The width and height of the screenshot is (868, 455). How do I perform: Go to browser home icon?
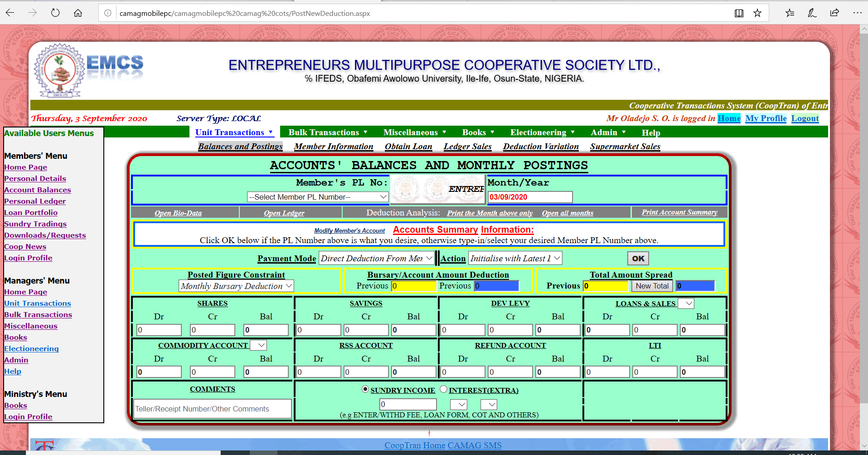(78, 13)
